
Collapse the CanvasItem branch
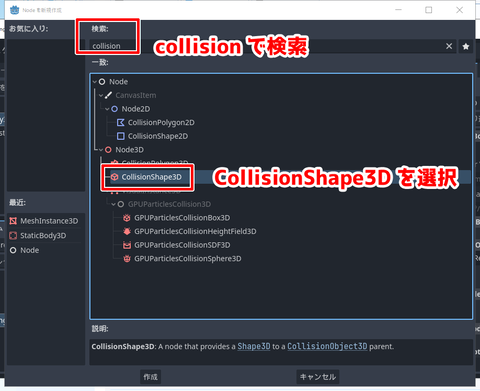click(x=101, y=95)
